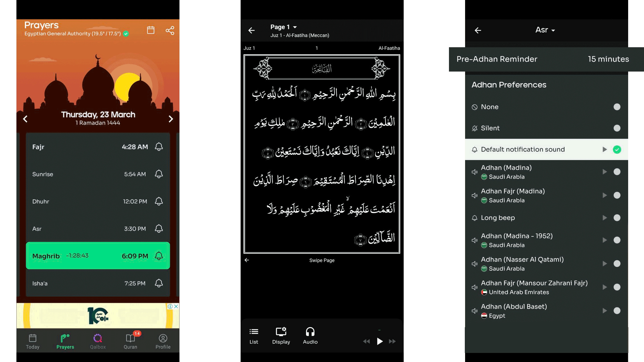Select Adhan (Nasser Al Qatami) radio button
The height and width of the screenshot is (362, 644).
click(x=617, y=264)
